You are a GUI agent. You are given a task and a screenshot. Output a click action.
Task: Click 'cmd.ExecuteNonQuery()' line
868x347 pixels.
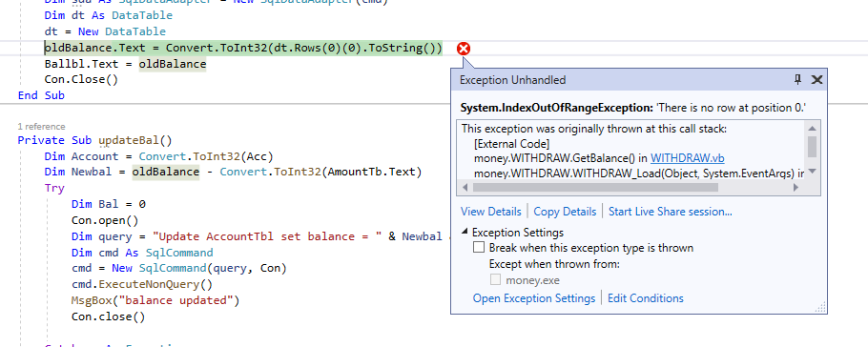pos(142,284)
